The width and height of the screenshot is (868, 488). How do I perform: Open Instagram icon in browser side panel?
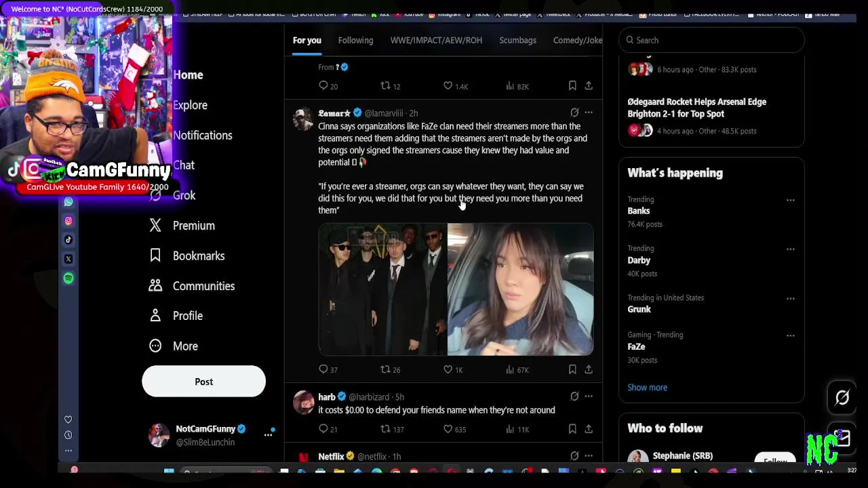pos(68,221)
